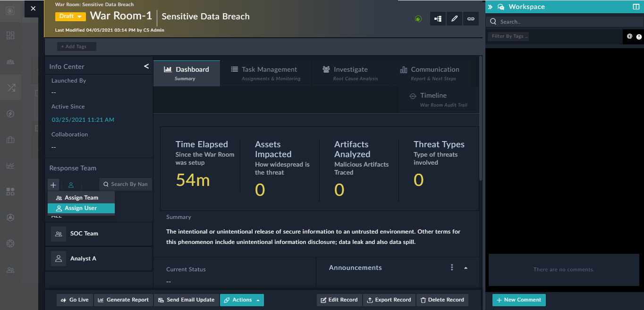
Task: Click the green status indicator in the header
Action: click(418, 18)
